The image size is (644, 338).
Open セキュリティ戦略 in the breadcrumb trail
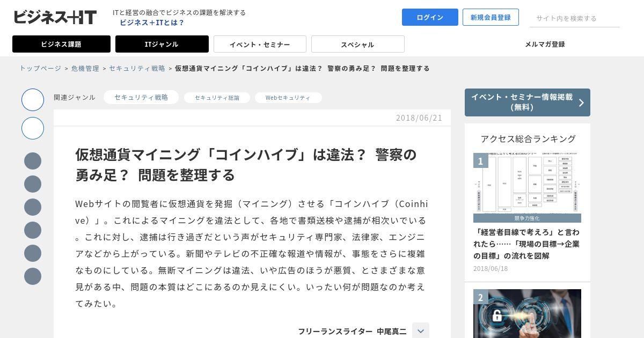tap(137, 68)
